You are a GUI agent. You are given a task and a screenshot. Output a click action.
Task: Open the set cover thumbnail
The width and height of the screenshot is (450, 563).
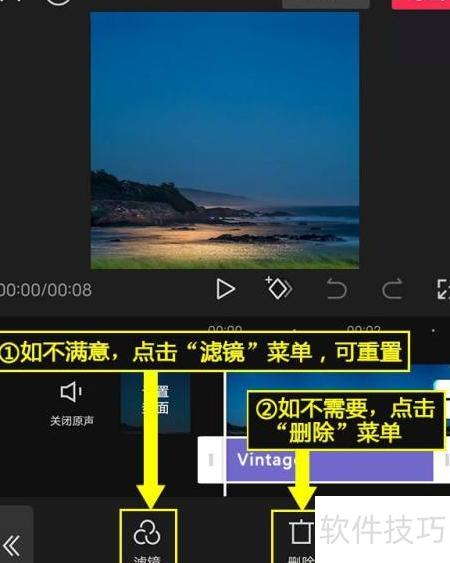155,403
